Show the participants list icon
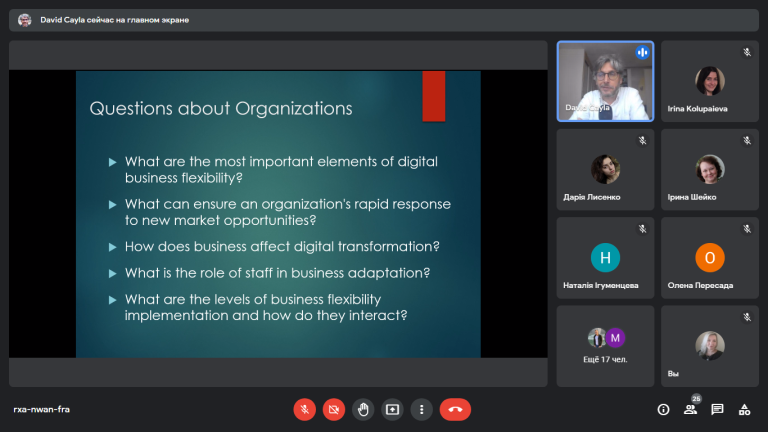Viewport: 768px width, 432px height. coord(690,409)
